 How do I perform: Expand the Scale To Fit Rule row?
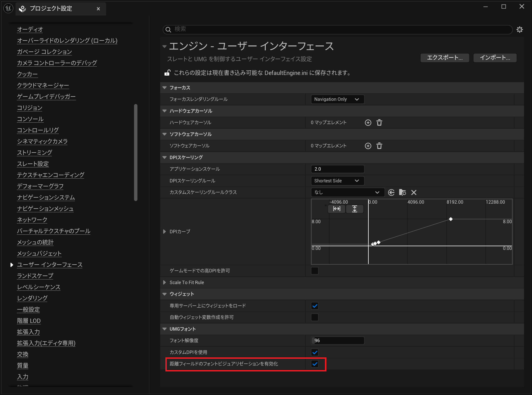coord(164,282)
